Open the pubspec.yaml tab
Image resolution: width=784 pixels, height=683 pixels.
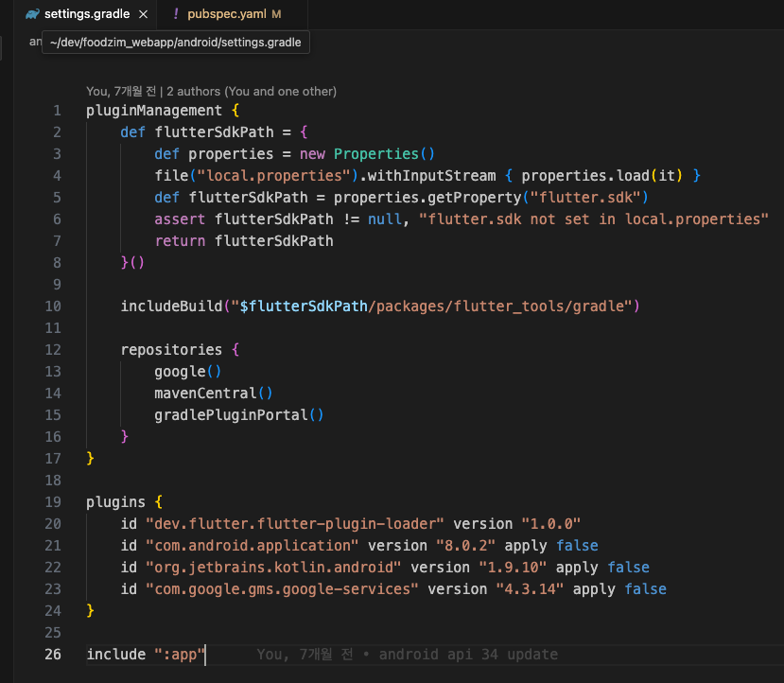227,14
